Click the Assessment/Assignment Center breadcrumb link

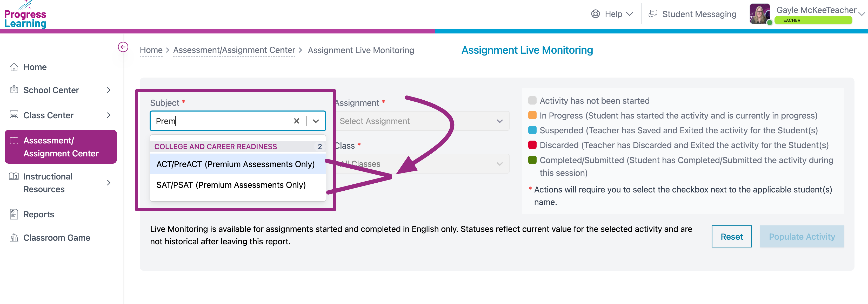234,50
